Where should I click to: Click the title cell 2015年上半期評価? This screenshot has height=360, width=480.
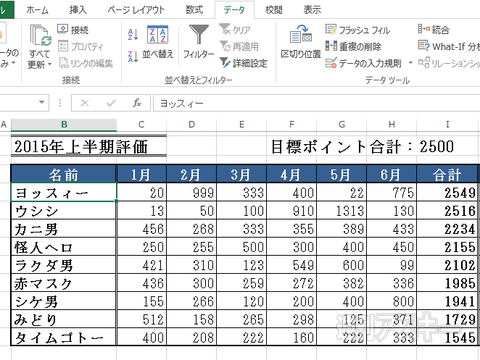coord(81,146)
